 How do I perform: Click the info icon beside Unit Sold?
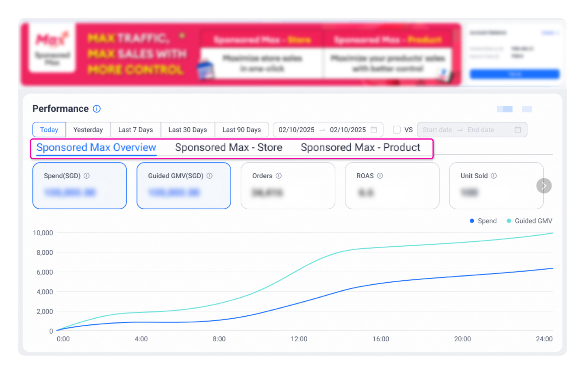[494, 176]
